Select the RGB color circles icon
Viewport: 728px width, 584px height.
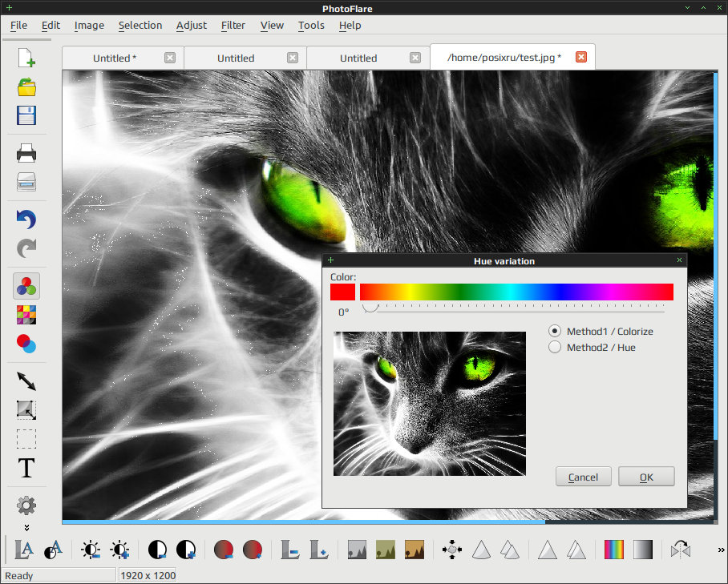click(26, 286)
